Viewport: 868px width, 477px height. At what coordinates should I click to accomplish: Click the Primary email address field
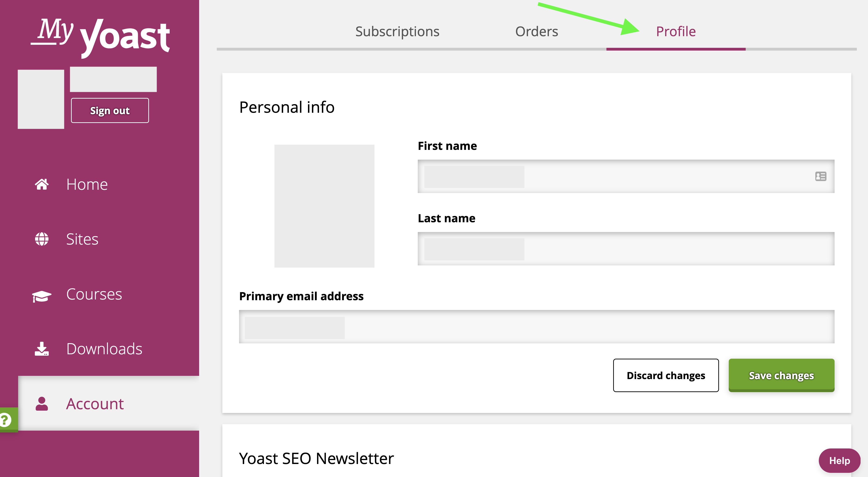point(536,327)
